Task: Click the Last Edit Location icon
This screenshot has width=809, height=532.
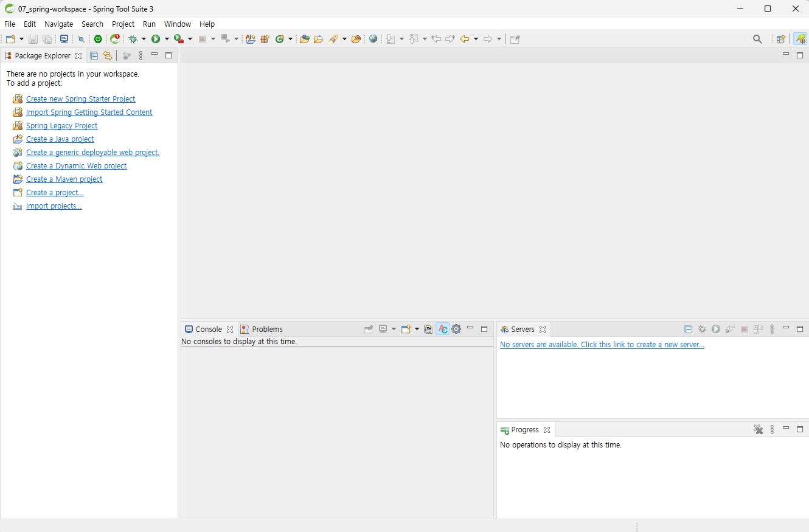Action: coord(436,39)
